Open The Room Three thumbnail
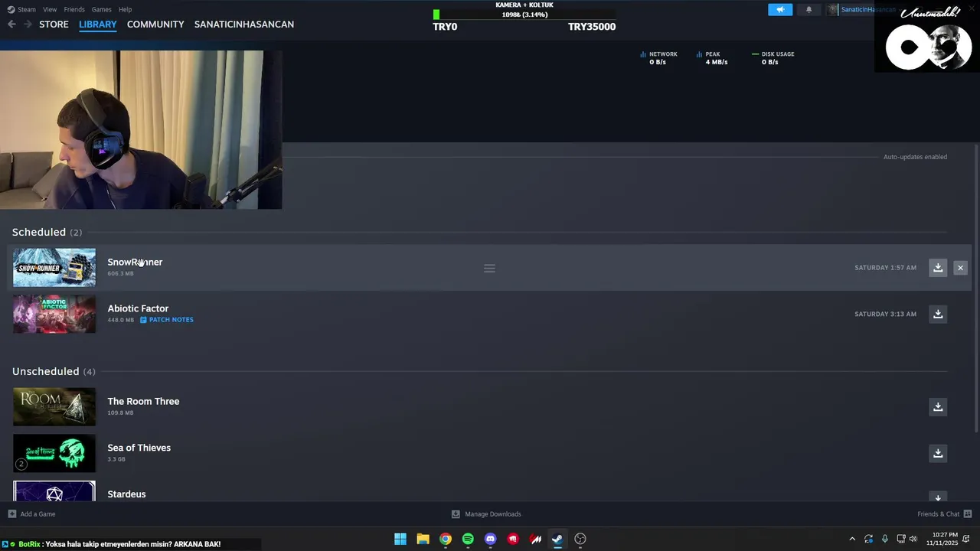The image size is (980, 551). [x=54, y=407]
